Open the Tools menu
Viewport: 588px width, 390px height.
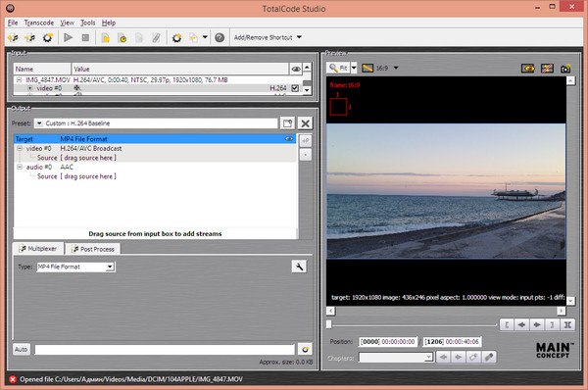[88, 23]
